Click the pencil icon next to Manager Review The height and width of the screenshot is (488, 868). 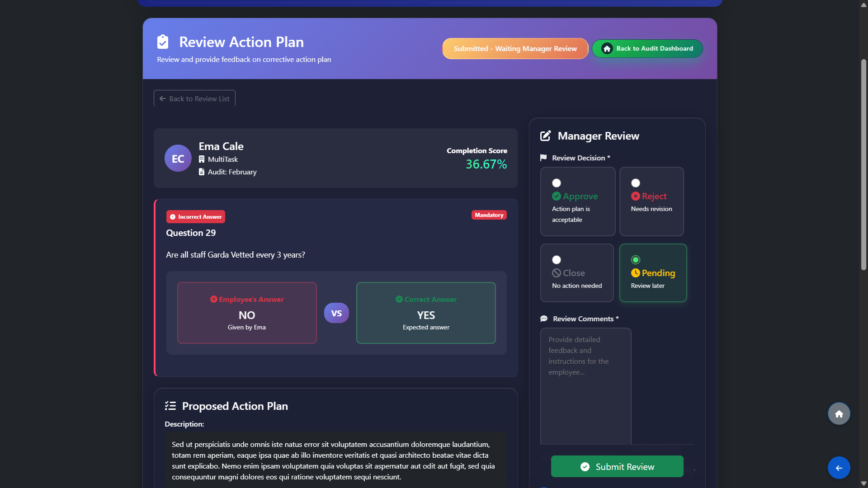545,135
